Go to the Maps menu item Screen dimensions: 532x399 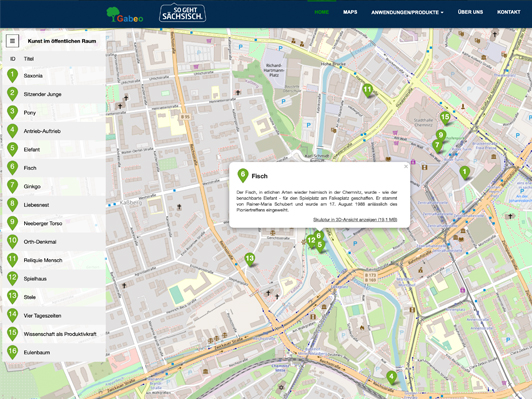(350, 12)
